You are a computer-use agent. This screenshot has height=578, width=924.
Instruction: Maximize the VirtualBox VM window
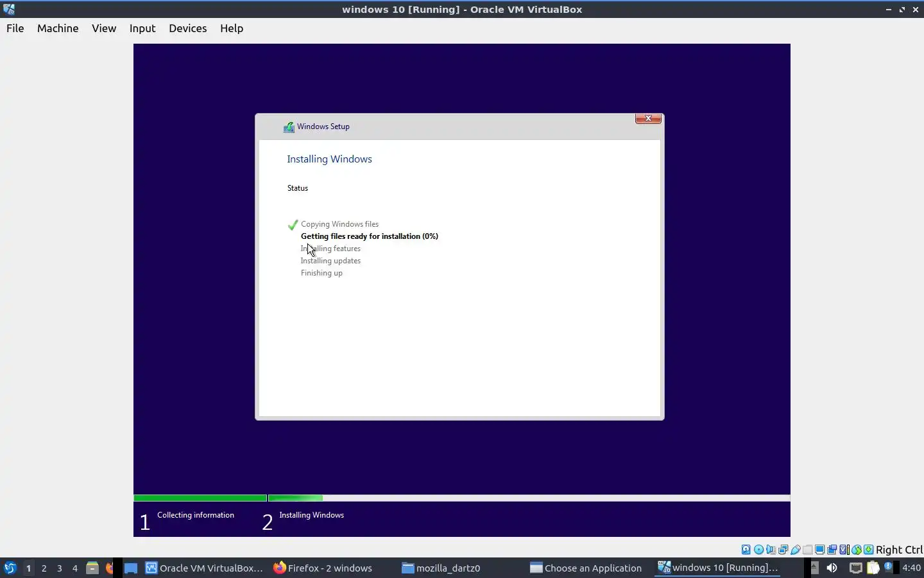pyautogui.click(x=902, y=10)
